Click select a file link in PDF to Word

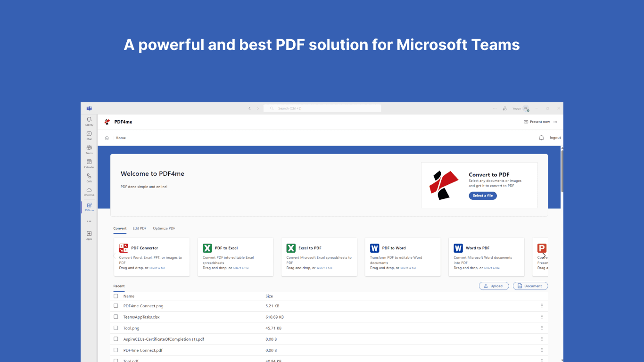click(408, 268)
